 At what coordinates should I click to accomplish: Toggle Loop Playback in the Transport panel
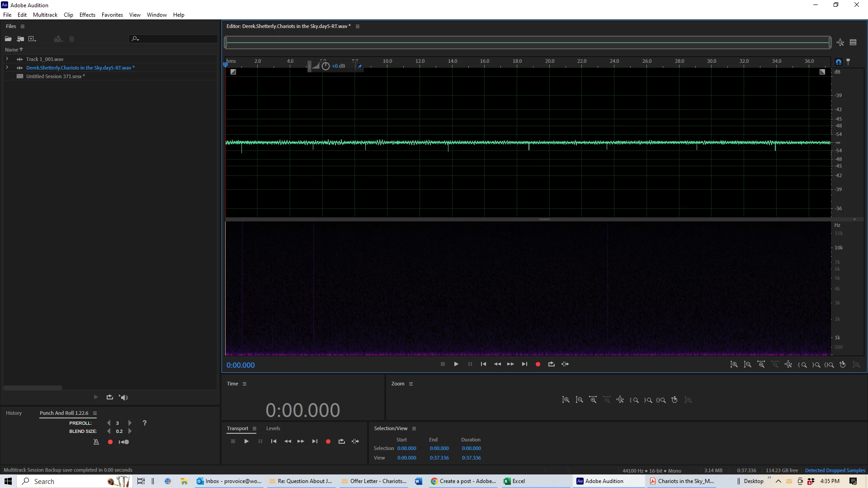[341, 441]
